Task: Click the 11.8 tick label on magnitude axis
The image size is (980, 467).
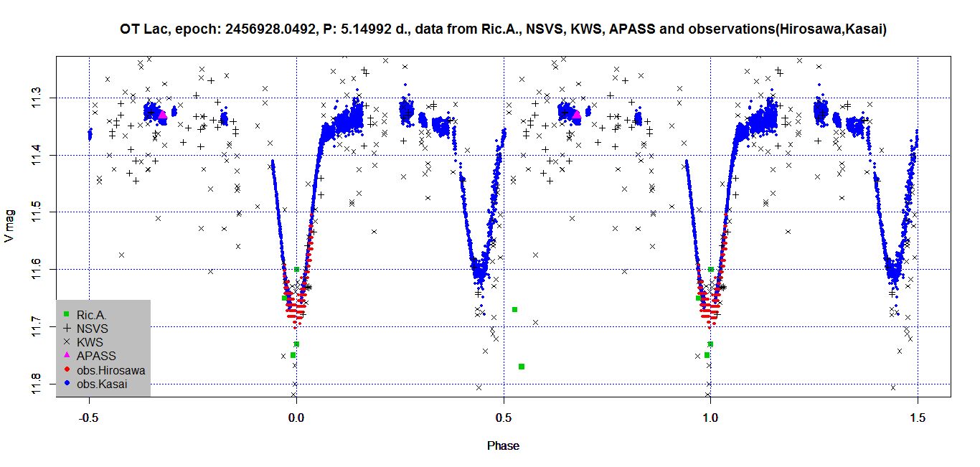Action: point(37,384)
